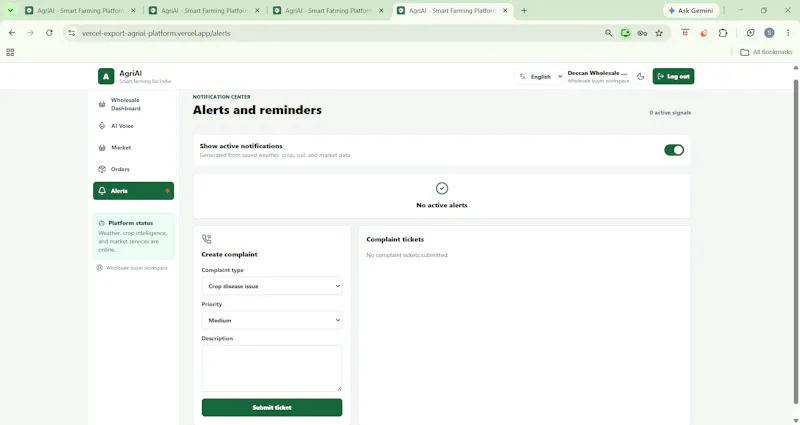Click the AgriAI logo icon
Viewport: 800px width, 425px height.
tap(106, 77)
